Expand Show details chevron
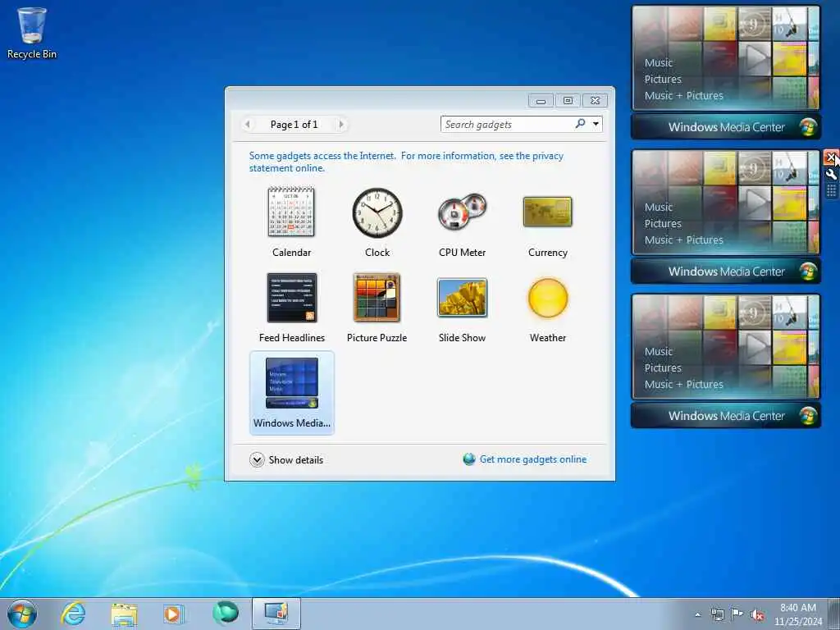840x630 pixels. pyautogui.click(x=257, y=459)
